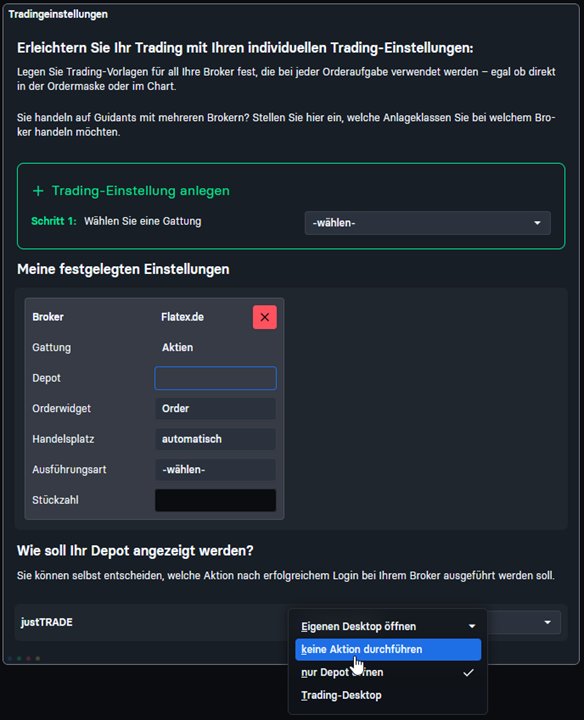Click the arrow beside Eigenen Desktop öffnen

[472, 626]
